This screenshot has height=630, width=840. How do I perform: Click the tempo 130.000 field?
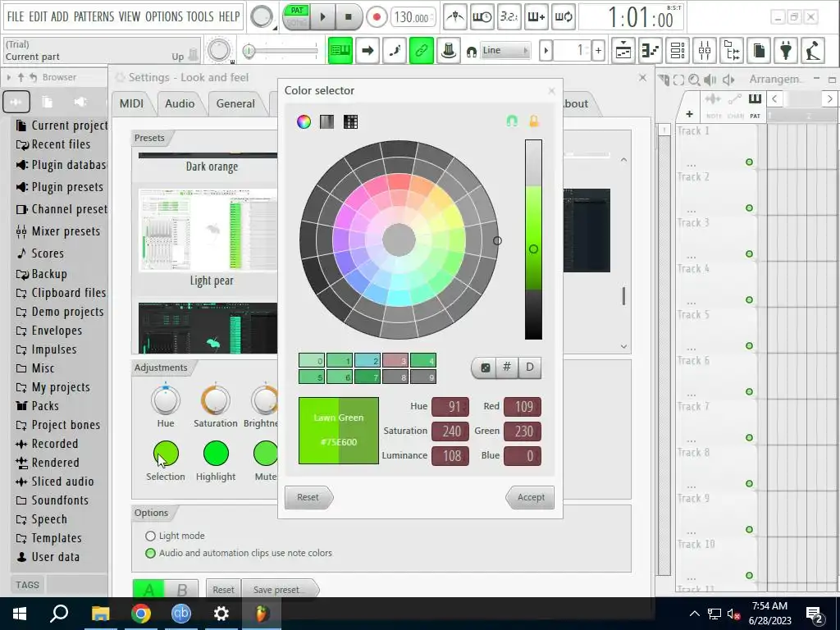pyautogui.click(x=413, y=17)
